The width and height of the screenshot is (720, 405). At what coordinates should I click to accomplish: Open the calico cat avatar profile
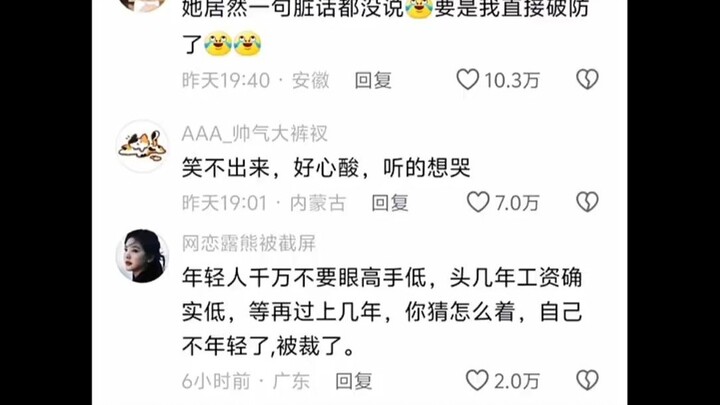pos(142,146)
